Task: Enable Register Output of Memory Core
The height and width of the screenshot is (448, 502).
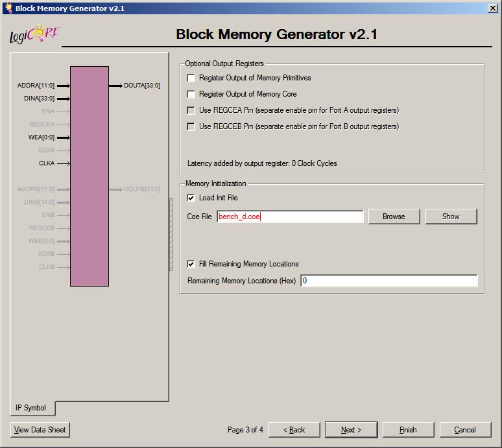Action: (191, 94)
